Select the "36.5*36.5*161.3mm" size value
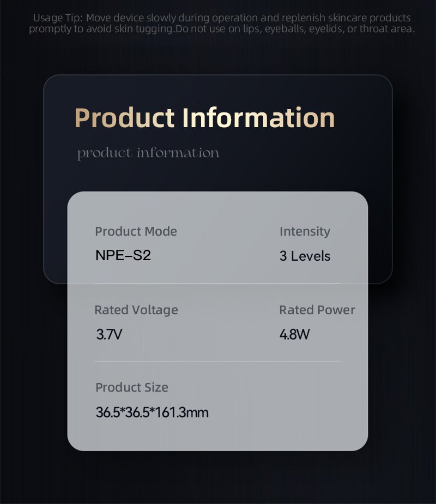This screenshot has width=436, height=504. [x=152, y=412]
